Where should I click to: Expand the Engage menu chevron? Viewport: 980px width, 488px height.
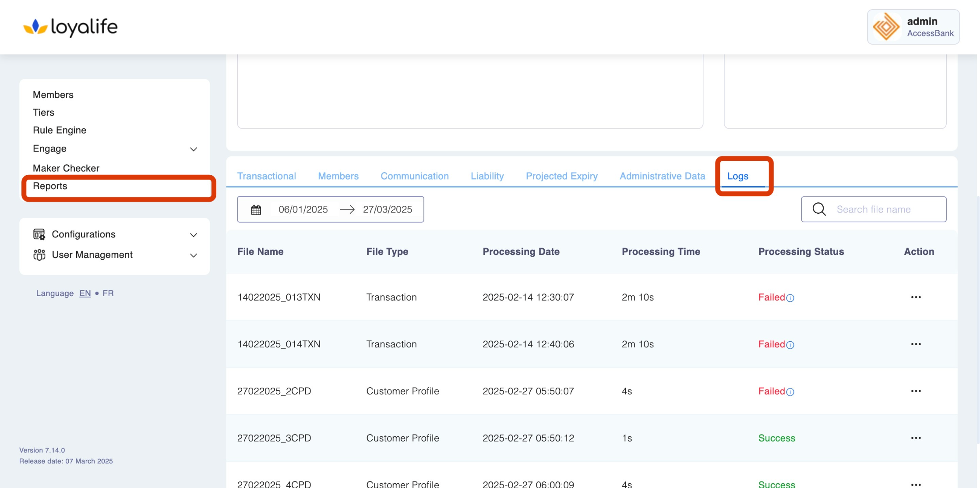coord(194,149)
